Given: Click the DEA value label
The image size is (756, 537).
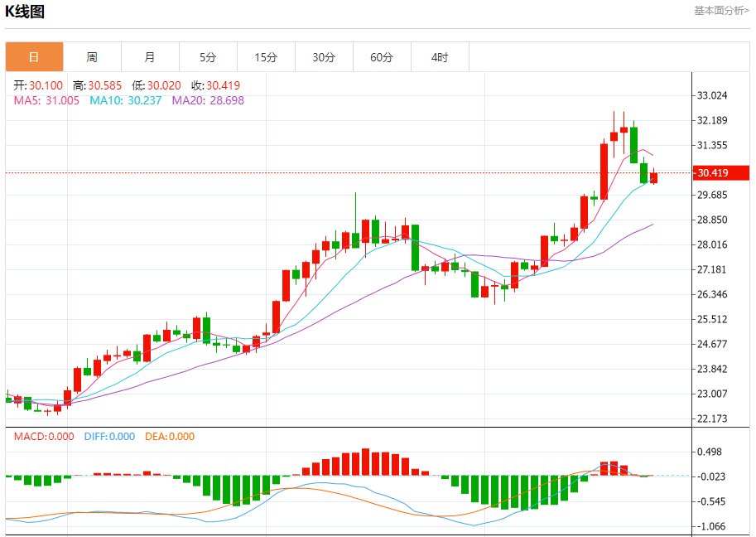Looking at the screenshot, I should (x=170, y=437).
